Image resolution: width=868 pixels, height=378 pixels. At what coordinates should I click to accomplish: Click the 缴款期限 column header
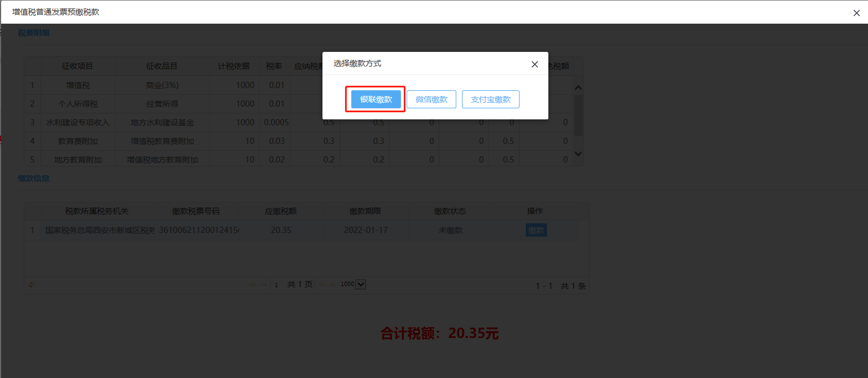pos(365,212)
